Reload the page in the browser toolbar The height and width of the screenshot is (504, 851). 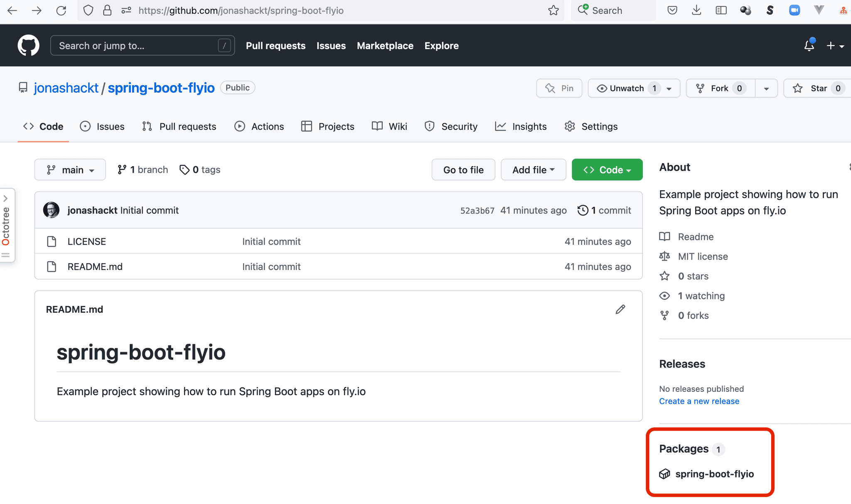(61, 10)
